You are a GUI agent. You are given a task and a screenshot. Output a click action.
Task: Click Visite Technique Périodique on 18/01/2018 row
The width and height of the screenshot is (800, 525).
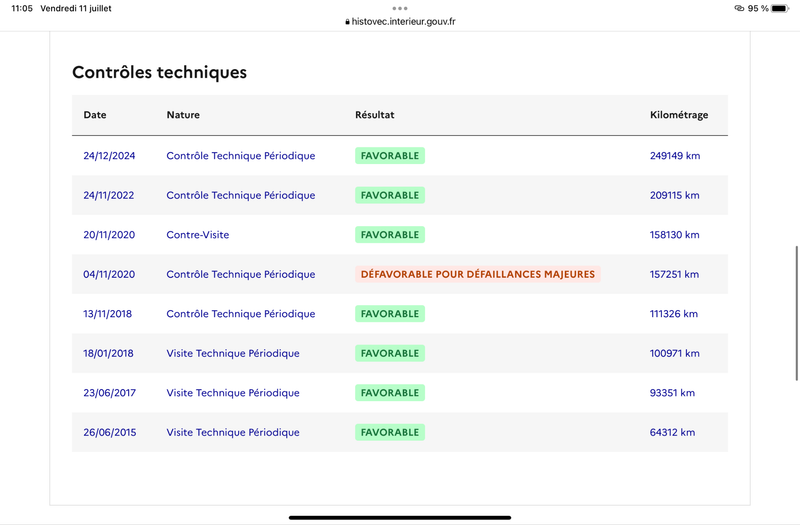[233, 353]
